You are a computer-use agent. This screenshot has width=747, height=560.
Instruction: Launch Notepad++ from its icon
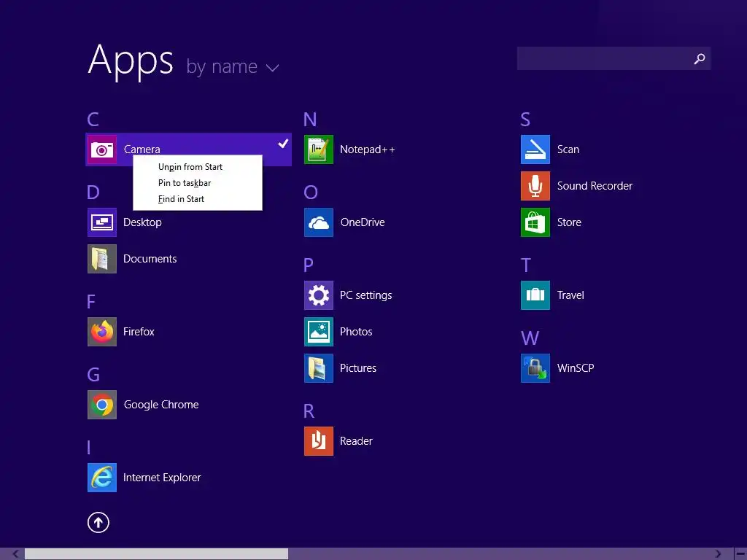point(319,149)
